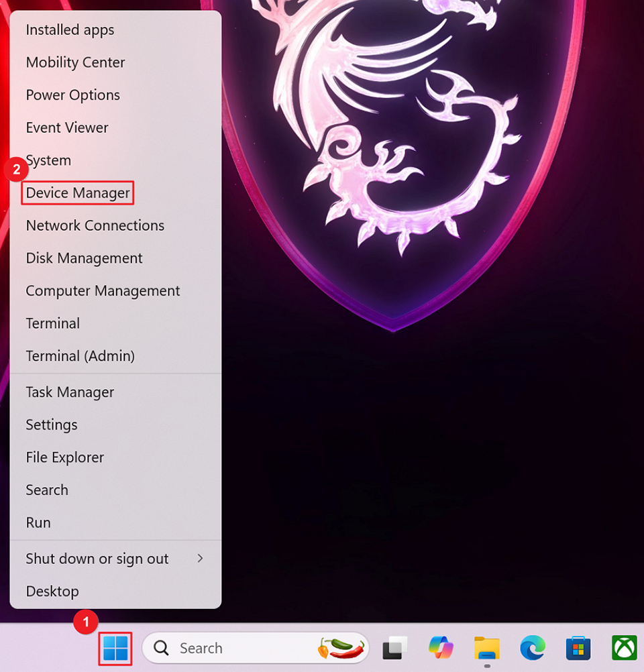This screenshot has width=644, height=672.
Task: Open Event Viewer
Action: (x=115, y=127)
